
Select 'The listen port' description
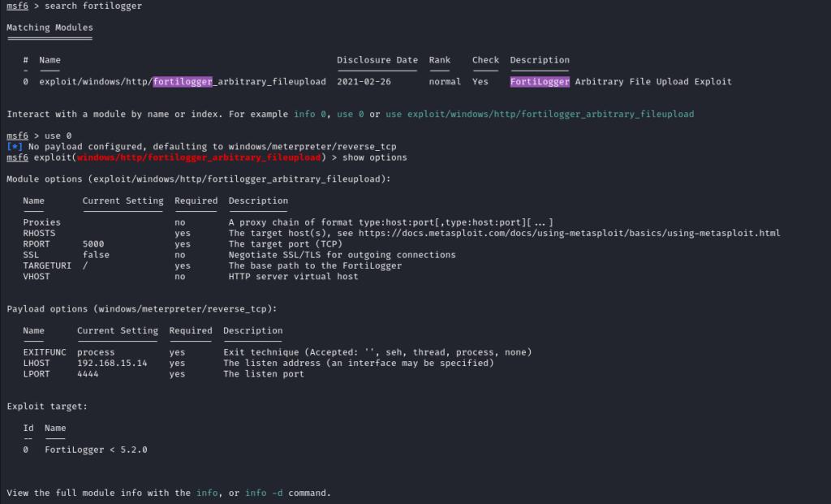coord(264,373)
